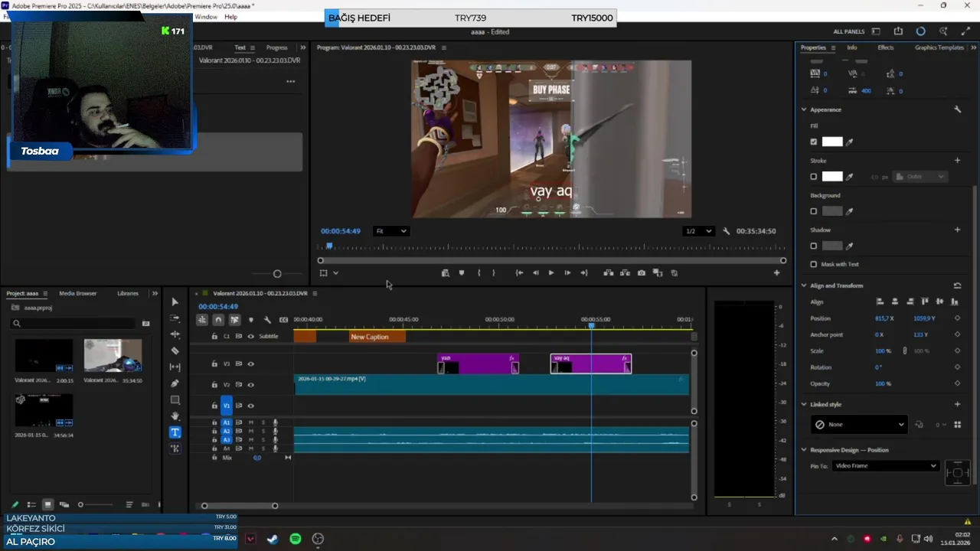This screenshot has height=551, width=980.
Task: Solo audio track A2
Action: click(x=263, y=431)
